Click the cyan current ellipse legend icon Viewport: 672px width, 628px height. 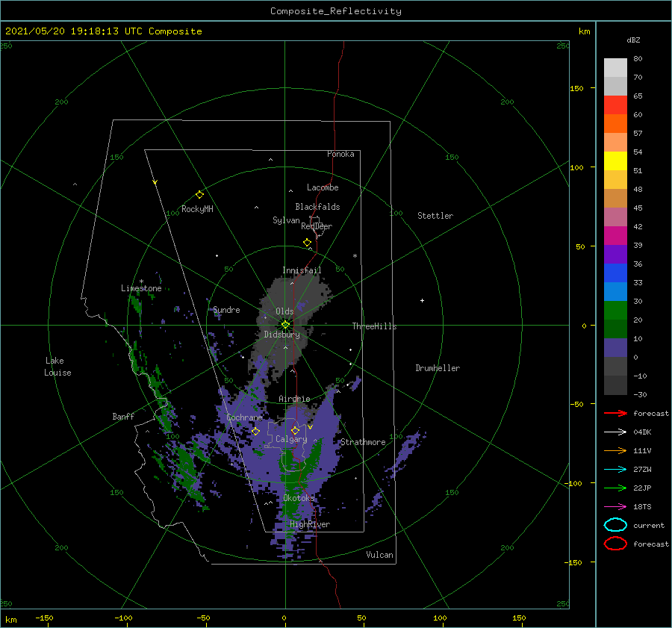pyautogui.click(x=615, y=525)
